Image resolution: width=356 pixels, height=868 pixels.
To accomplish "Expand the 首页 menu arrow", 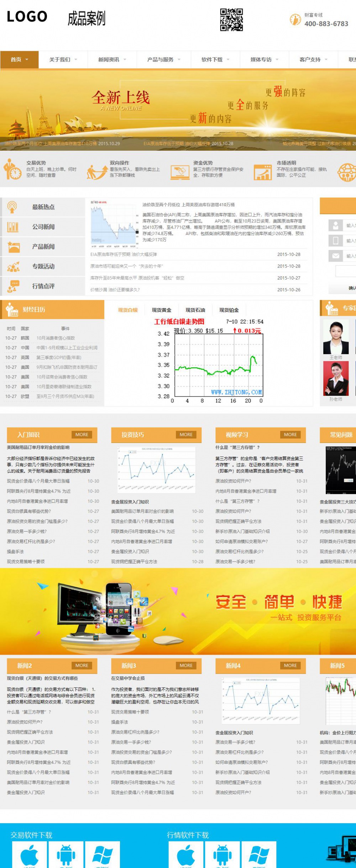I will pyautogui.click(x=27, y=60).
